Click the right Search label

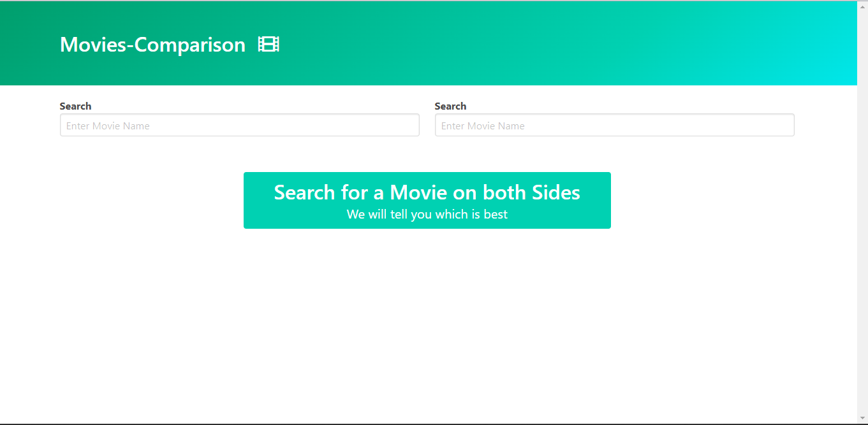click(450, 106)
